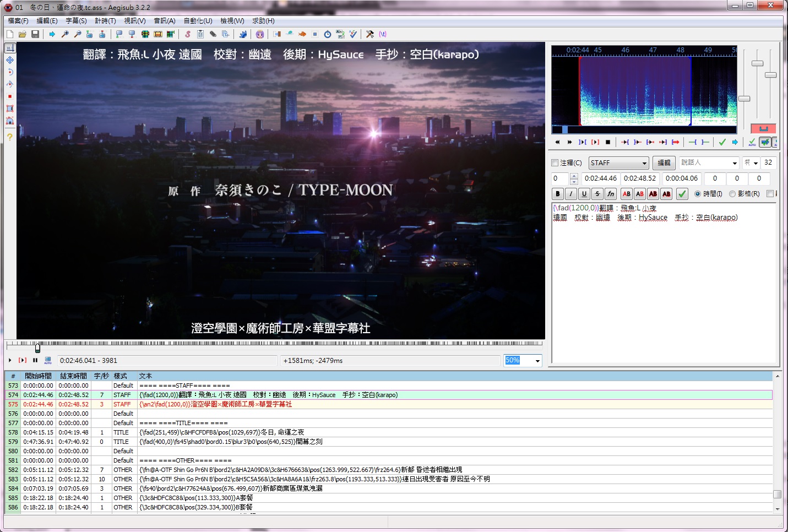Click the Jump to blue arrow icon
788x532 pixels.
(x=52, y=34)
